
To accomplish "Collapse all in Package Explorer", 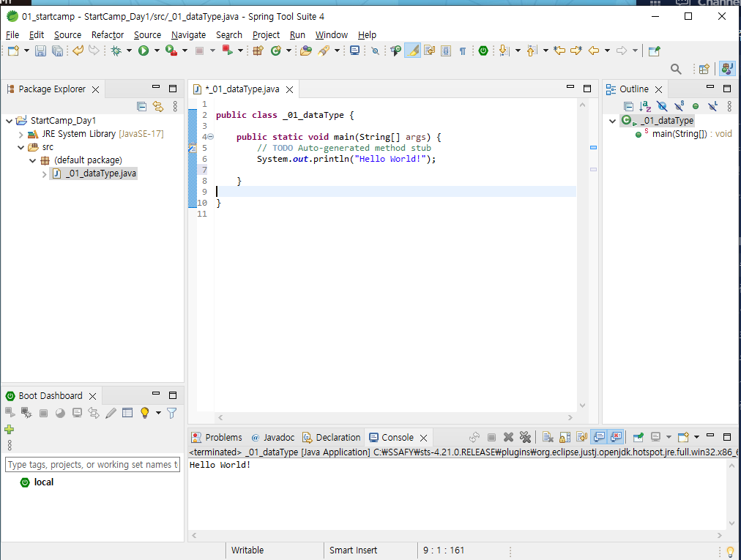I will pos(141,106).
